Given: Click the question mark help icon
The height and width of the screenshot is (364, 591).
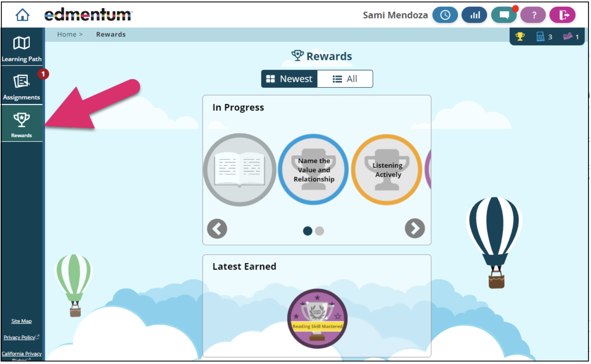Looking at the screenshot, I should point(533,15).
